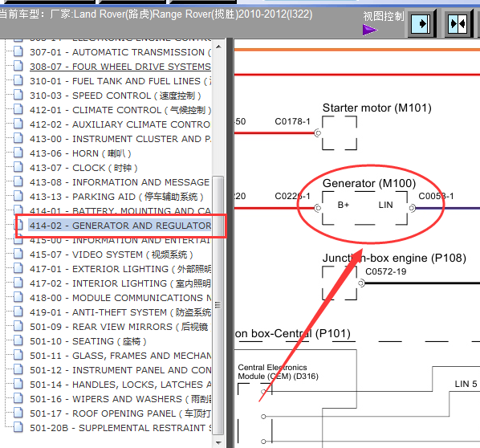480x448 pixels.
Task: Click the right-arrow view control icon
Action: pos(422,23)
